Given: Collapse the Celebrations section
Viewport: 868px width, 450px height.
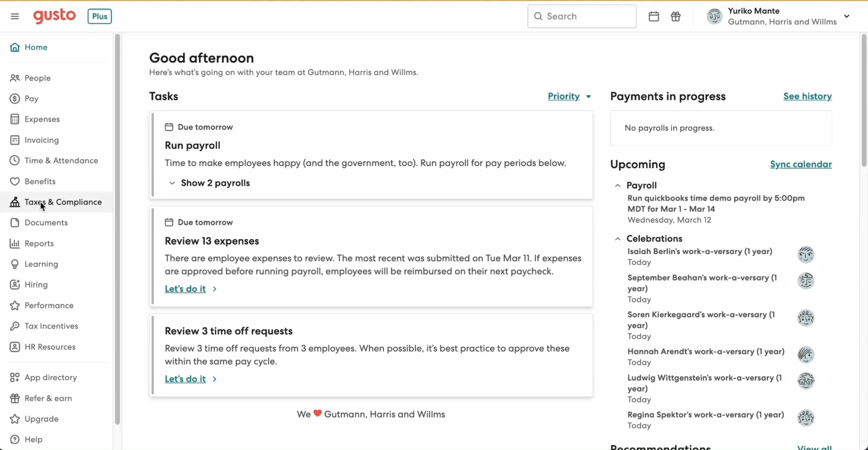Looking at the screenshot, I should (618, 239).
